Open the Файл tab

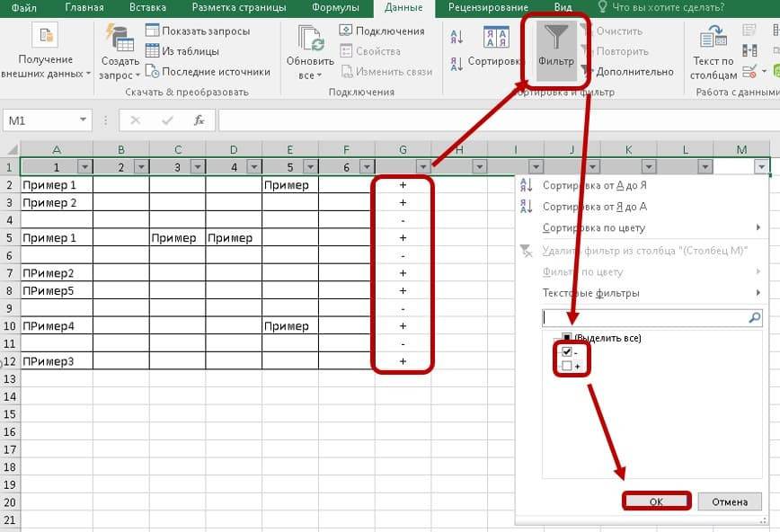point(23,7)
